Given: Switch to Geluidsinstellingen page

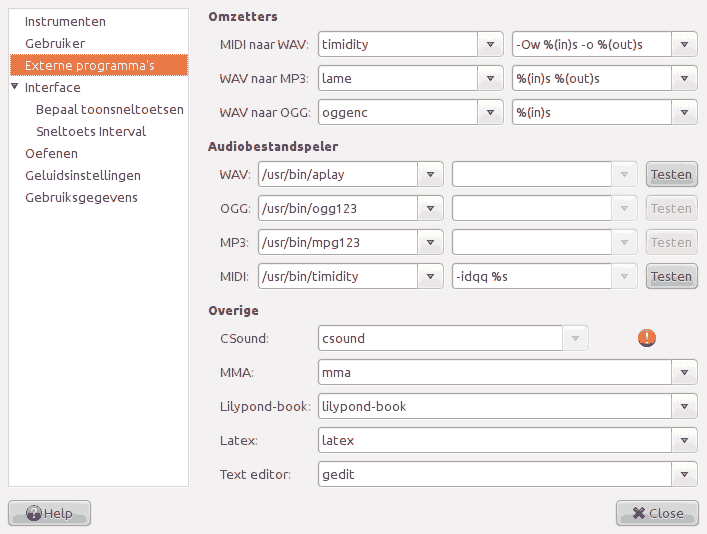Looking at the screenshot, I should click(x=83, y=175).
